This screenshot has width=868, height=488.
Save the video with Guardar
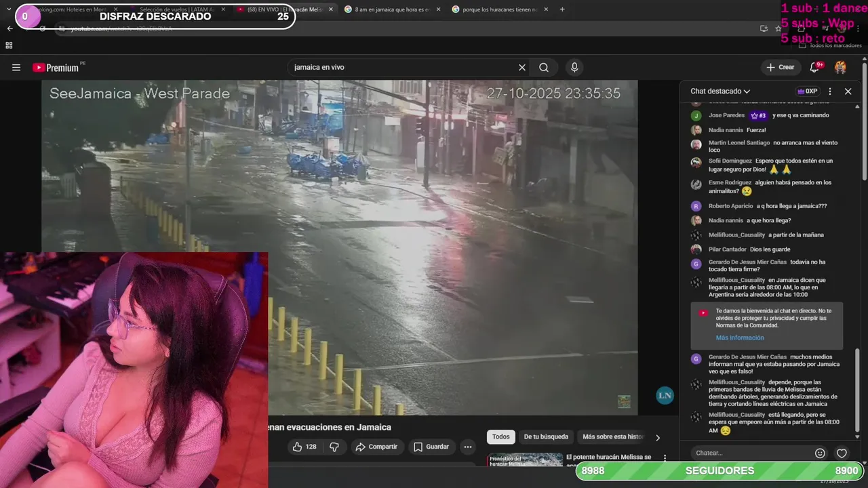click(x=431, y=447)
